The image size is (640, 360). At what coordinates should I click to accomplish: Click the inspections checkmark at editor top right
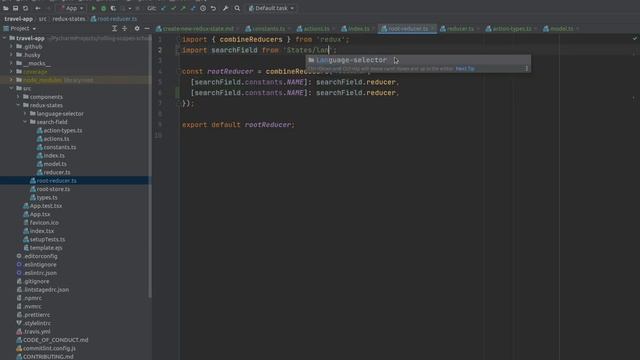(x=635, y=38)
